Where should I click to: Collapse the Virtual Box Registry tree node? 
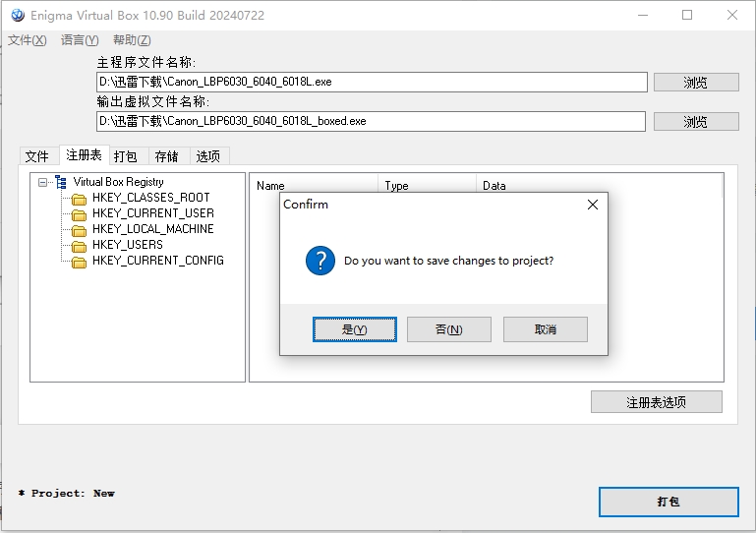coord(43,182)
